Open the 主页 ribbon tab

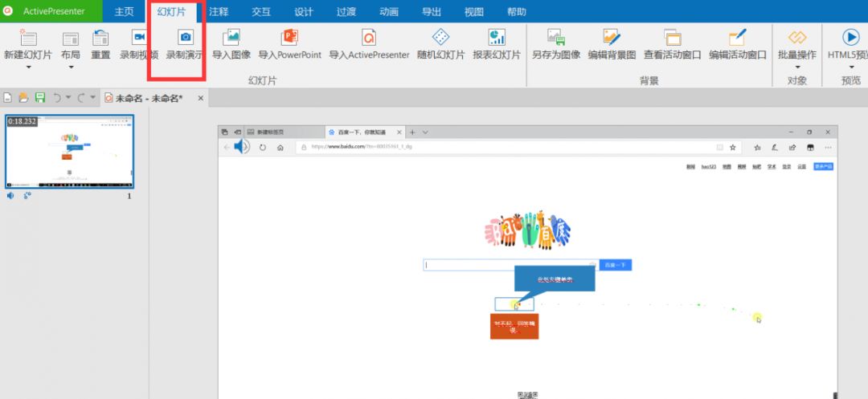point(124,11)
